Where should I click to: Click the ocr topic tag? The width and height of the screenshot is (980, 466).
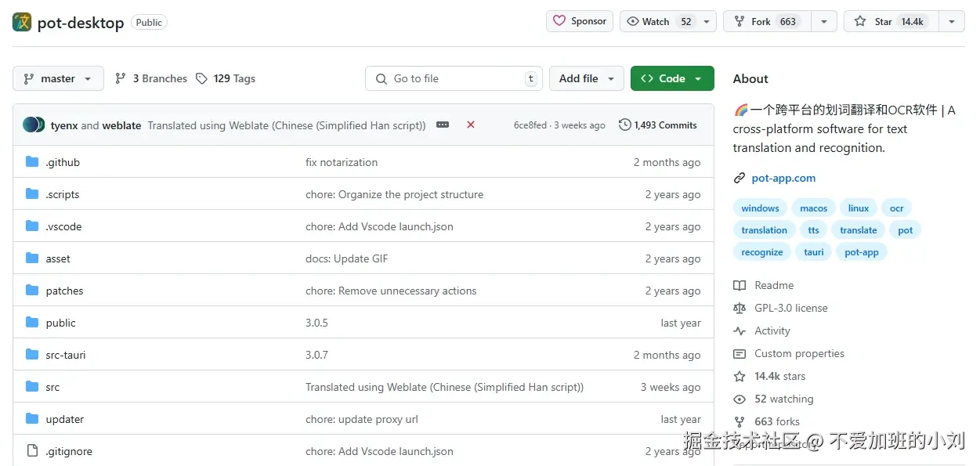(x=897, y=208)
